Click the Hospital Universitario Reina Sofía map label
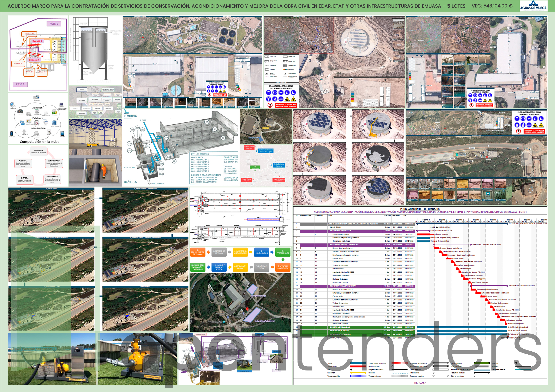The image size is (555, 392). [279, 180]
